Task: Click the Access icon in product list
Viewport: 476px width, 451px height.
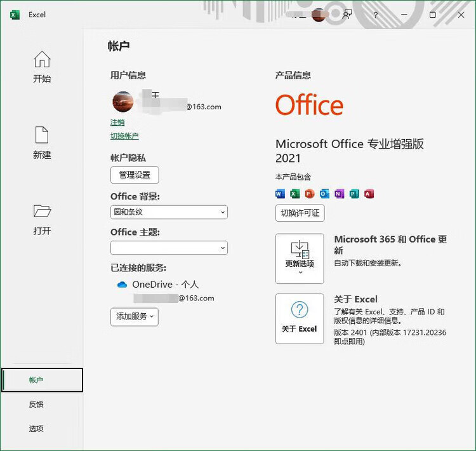Action: [x=369, y=194]
